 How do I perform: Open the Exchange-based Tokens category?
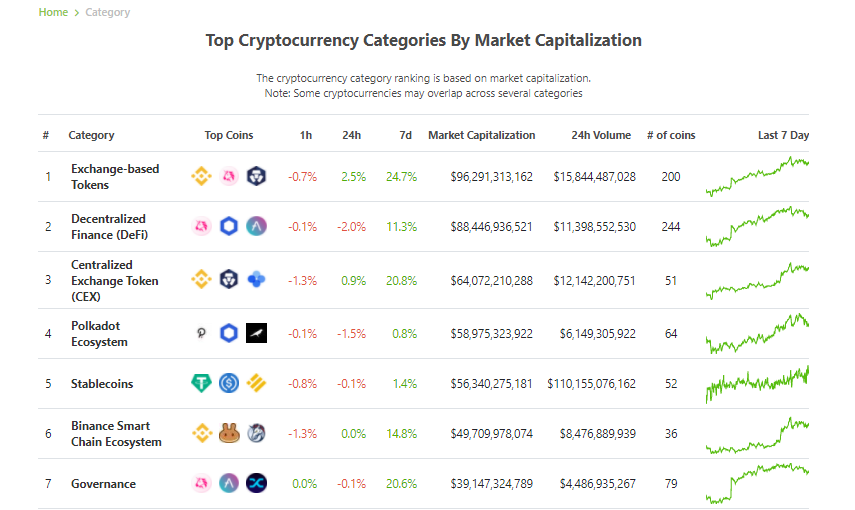coord(115,177)
